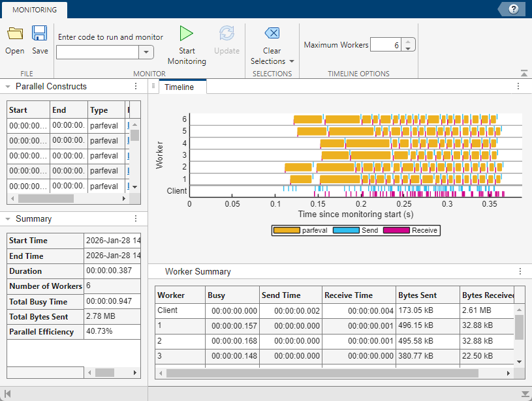Viewport: 532px width, 401px height.
Task: Collapse the Summary panel section
Action: pyautogui.click(x=7, y=219)
